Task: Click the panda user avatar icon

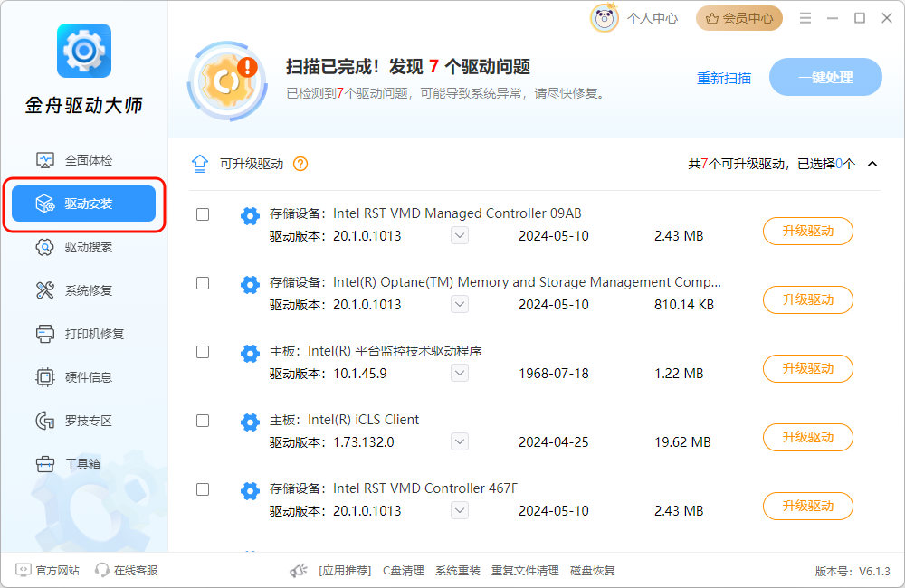Action: (x=605, y=18)
